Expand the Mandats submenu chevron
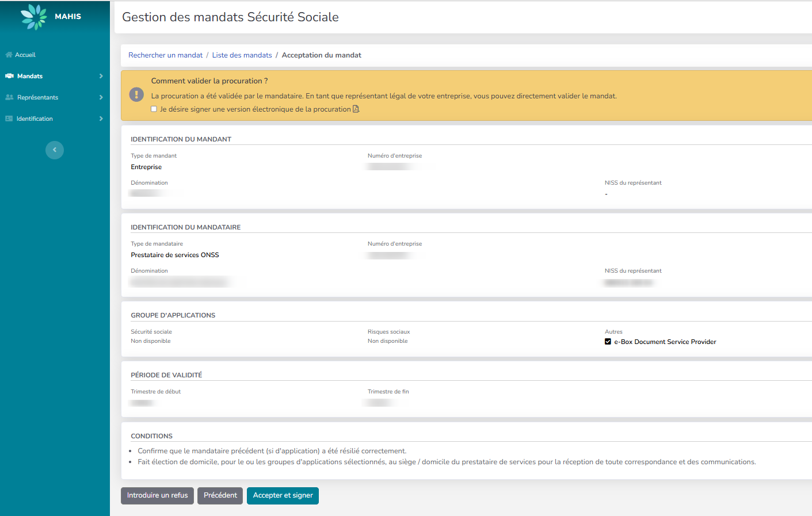The image size is (812, 516). point(101,76)
